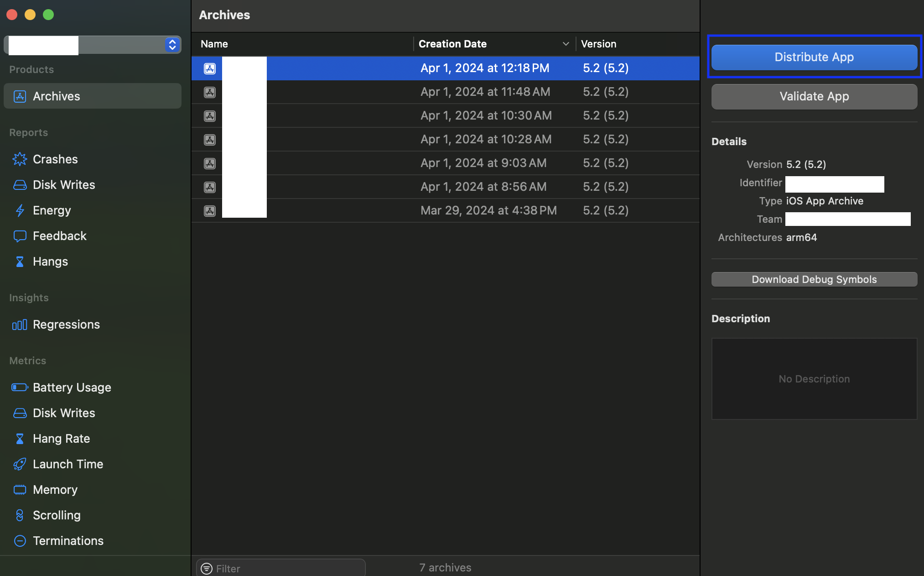Select Hangs under Reports
This screenshot has height=576, width=924.
point(50,262)
